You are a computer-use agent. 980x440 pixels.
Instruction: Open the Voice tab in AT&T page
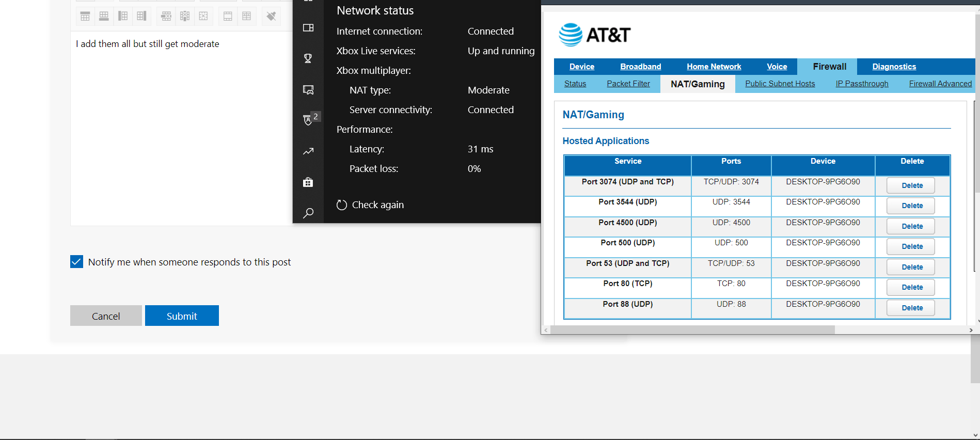point(777,67)
